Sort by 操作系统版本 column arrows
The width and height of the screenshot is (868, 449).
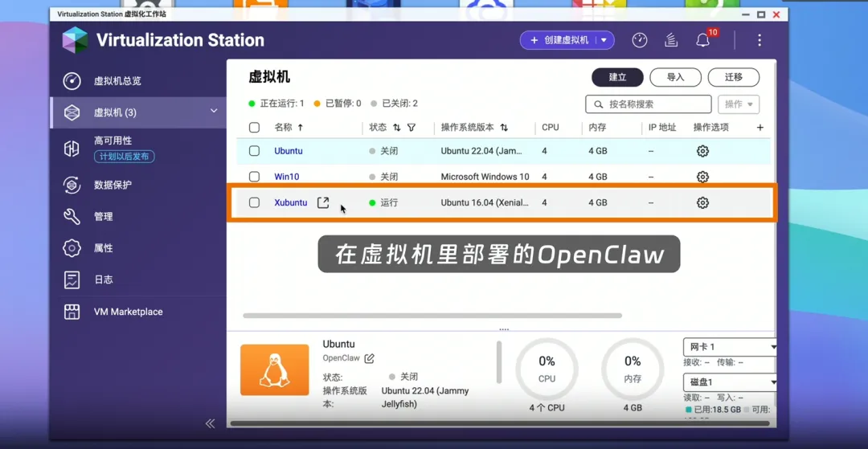tap(504, 127)
